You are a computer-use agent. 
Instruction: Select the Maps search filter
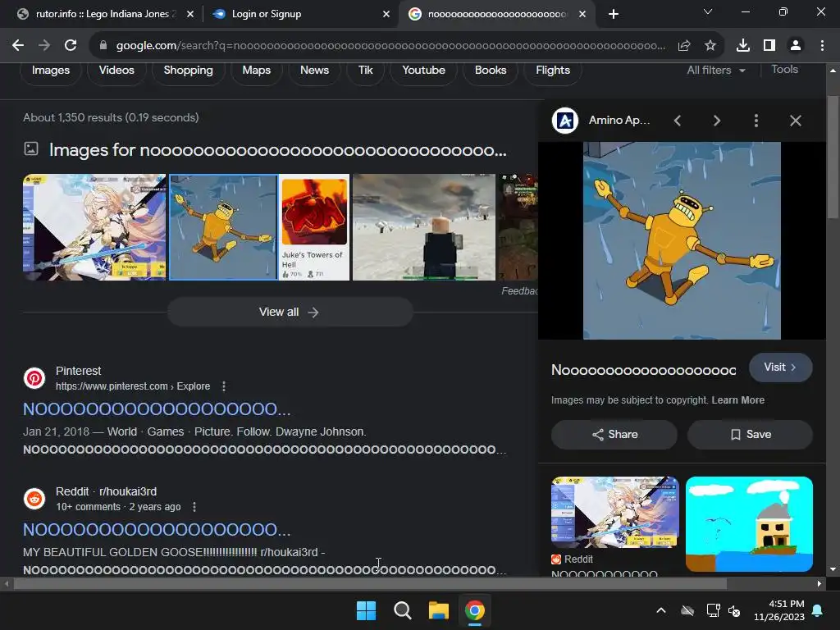[256, 71]
